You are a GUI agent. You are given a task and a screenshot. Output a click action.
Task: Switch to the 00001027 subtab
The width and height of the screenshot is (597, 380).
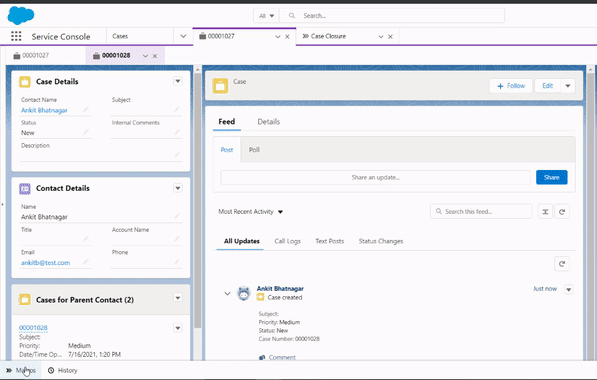31,56
